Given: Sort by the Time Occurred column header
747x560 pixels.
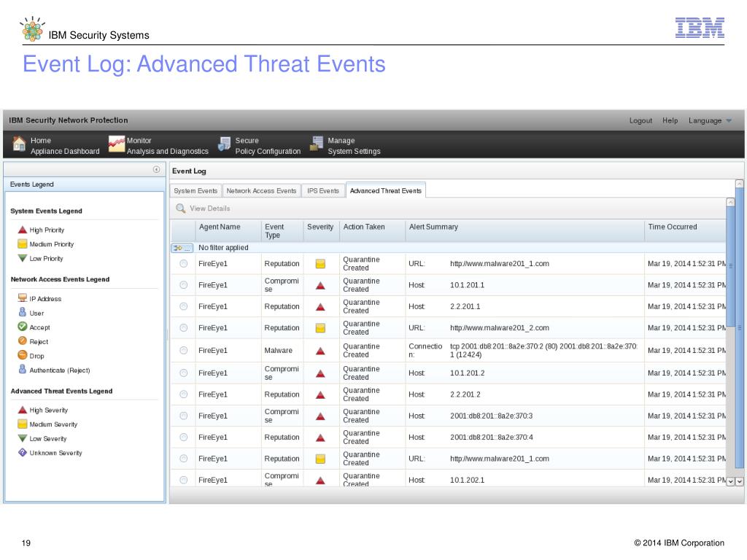Looking at the screenshot, I should 685,231.
